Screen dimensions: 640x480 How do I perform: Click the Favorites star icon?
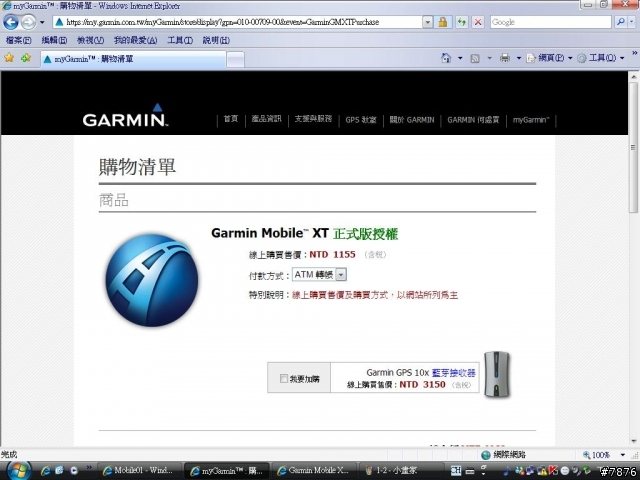(x=9, y=58)
